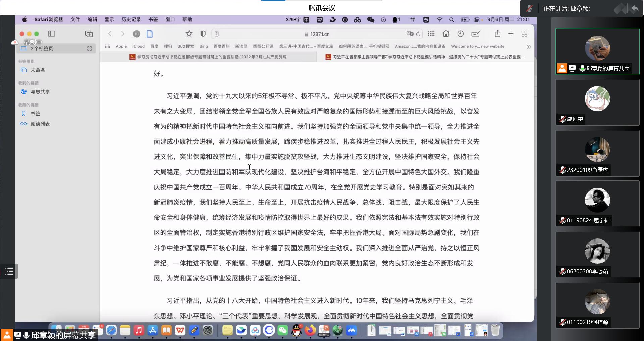This screenshot has width=644, height=341.
Task: Open the 显示 menu
Action: [x=109, y=20]
